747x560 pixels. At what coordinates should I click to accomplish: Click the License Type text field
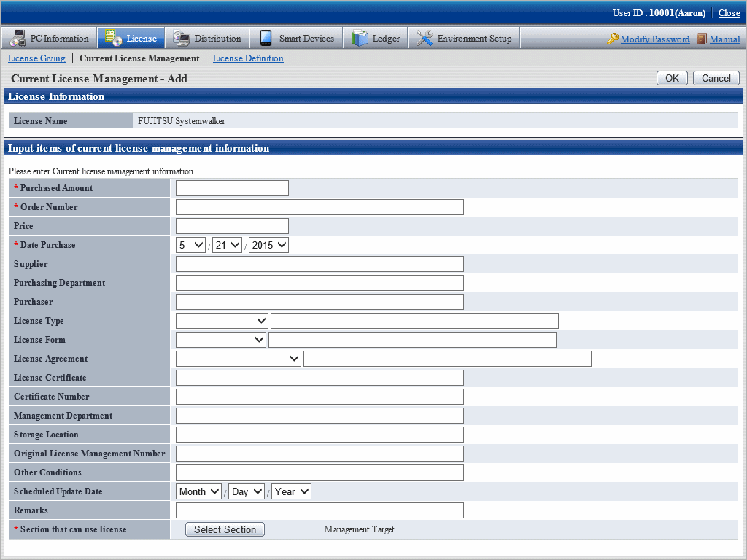pyautogui.click(x=414, y=321)
